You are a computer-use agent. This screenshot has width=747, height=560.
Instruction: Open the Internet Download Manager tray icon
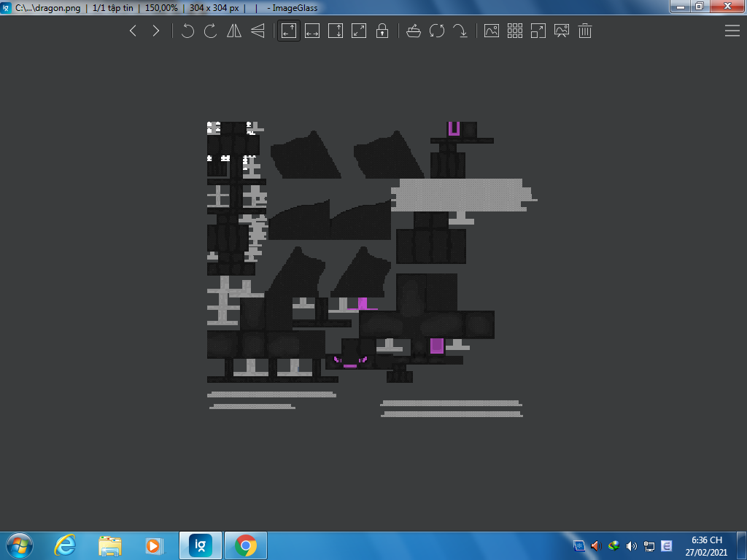pos(614,545)
